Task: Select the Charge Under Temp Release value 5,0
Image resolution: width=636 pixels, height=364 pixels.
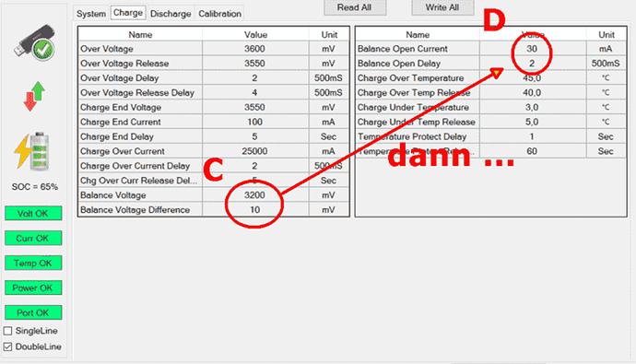Action: 532,122
